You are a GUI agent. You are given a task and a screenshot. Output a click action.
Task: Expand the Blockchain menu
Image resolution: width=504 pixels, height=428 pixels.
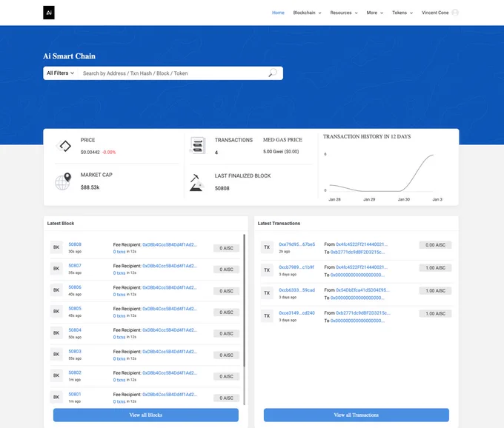pyautogui.click(x=307, y=13)
